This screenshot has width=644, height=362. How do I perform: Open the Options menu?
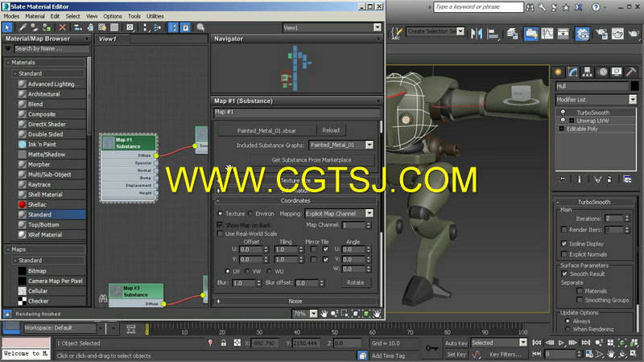pos(113,16)
